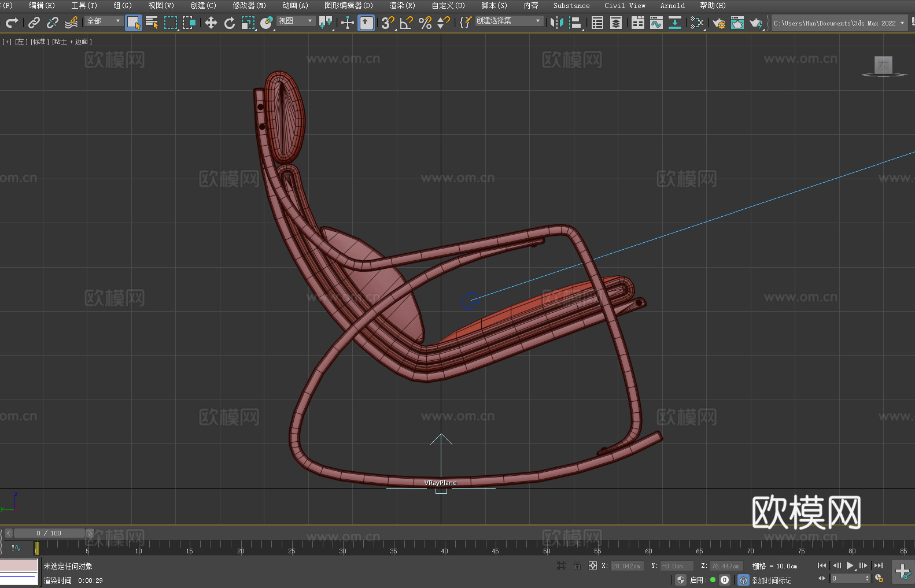The image size is (915, 588).
Task: Open the [左] view label menu
Action: tap(20, 42)
